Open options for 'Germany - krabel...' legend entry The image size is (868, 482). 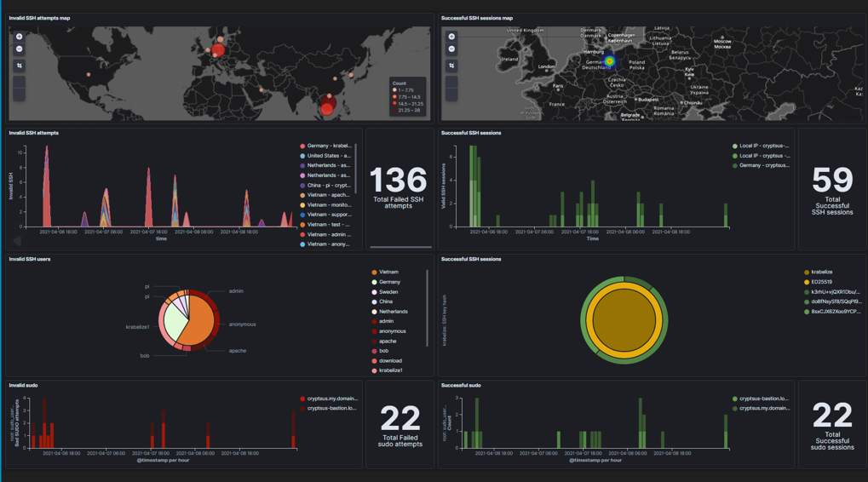click(329, 146)
